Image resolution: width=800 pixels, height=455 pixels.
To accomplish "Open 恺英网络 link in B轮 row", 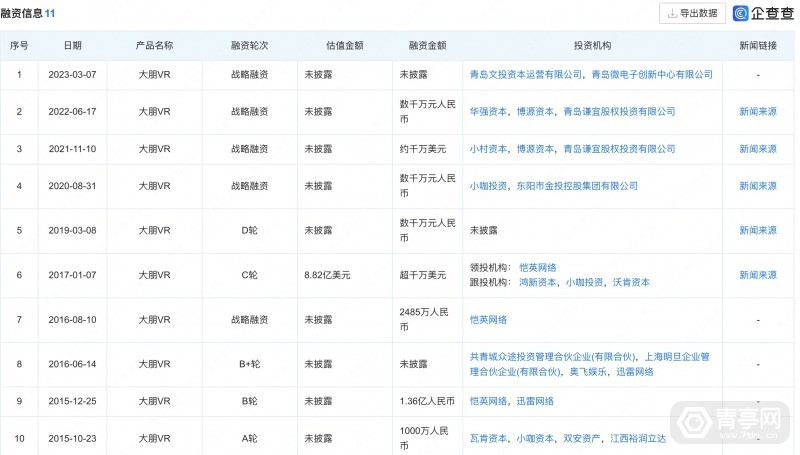I will click(x=488, y=401).
